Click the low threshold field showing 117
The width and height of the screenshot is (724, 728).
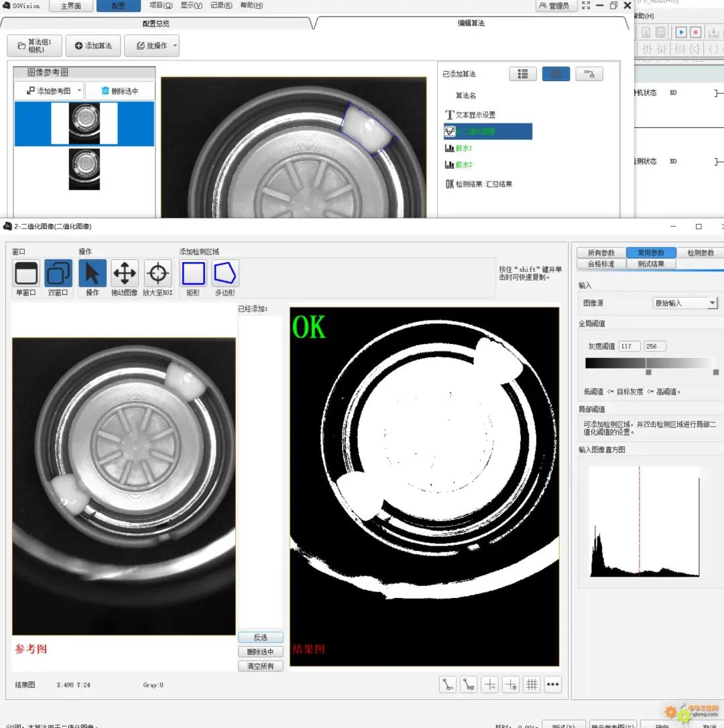click(x=629, y=346)
